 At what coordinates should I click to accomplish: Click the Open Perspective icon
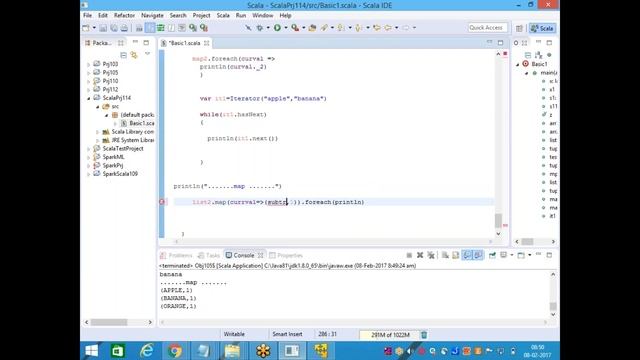(x=519, y=28)
